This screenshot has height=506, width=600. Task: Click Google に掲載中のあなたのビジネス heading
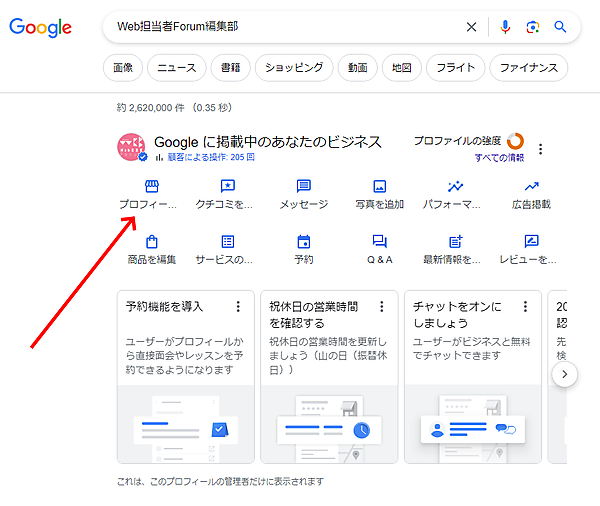[x=268, y=142]
